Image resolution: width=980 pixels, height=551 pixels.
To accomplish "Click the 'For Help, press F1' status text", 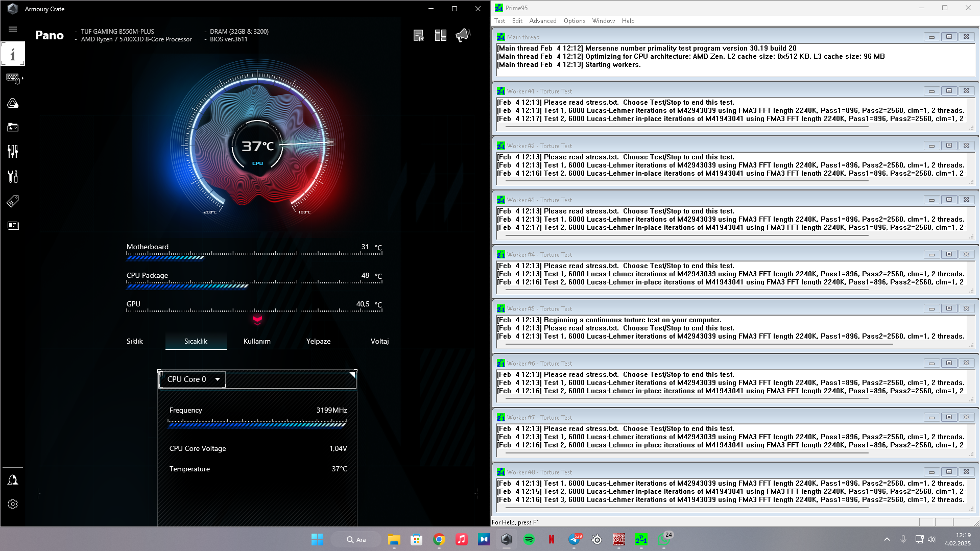I will tap(515, 522).
